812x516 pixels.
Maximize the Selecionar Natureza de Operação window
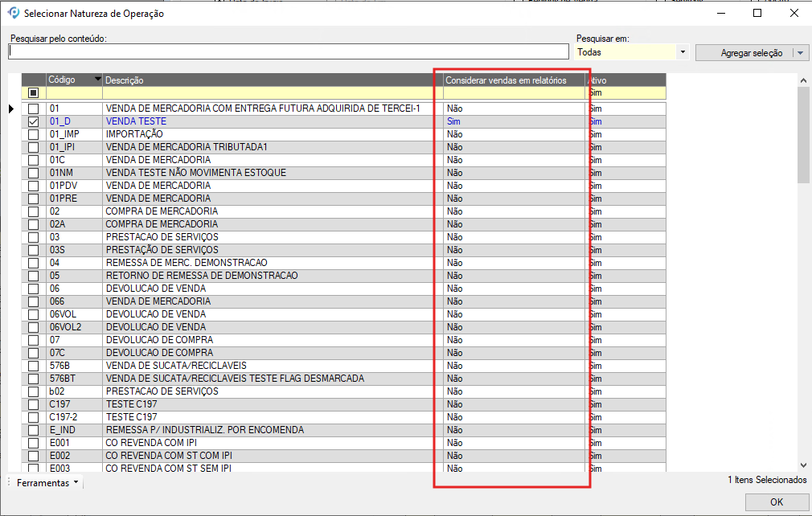click(757, 14)
